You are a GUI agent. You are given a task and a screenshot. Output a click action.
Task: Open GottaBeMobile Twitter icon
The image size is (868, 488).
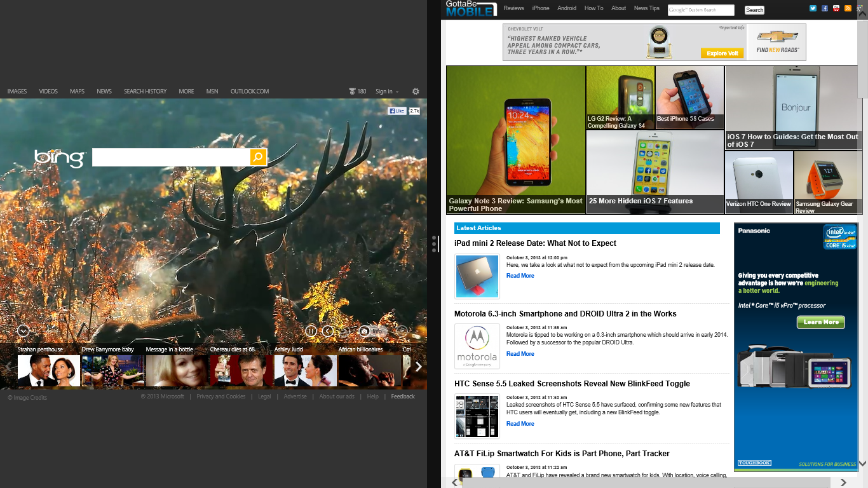coord(813,8)
